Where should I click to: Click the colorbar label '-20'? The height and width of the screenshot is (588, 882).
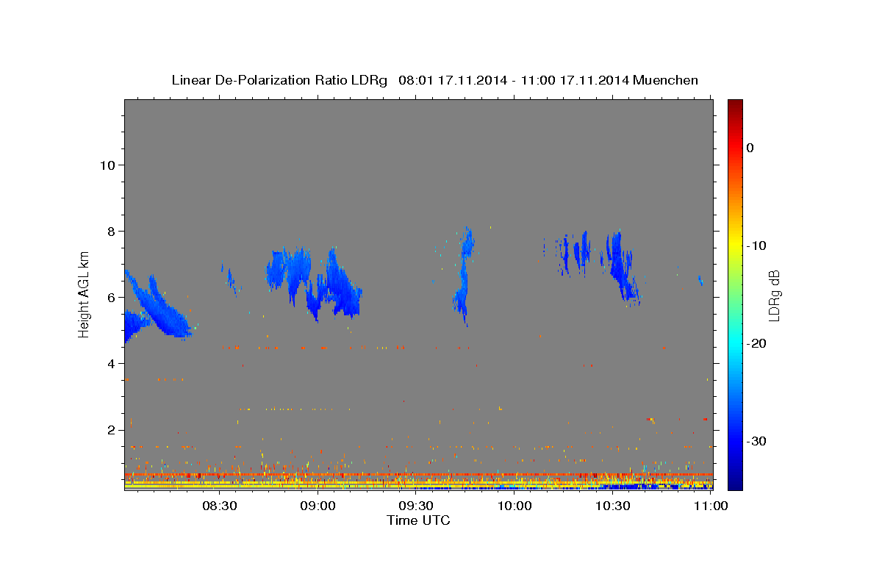pyautogui.click(x=757, y=343)
